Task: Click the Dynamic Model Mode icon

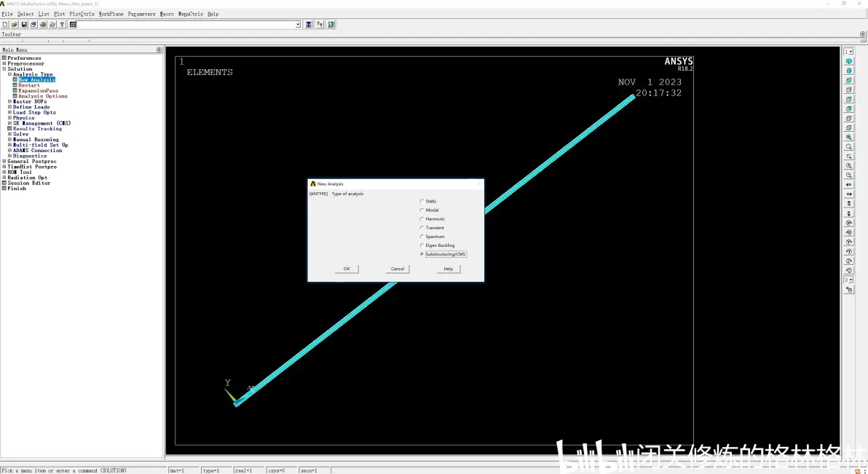Action: 848,290
